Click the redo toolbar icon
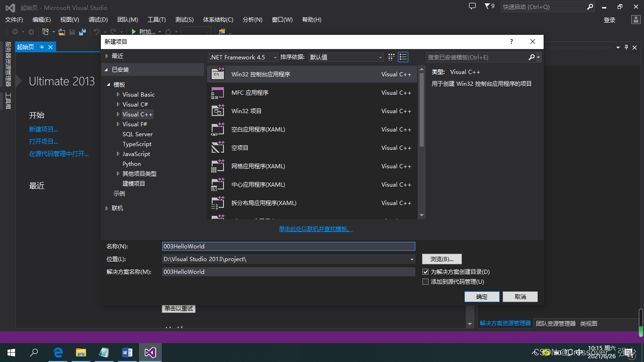Viewport: 644px width, 362px height. 113,32
